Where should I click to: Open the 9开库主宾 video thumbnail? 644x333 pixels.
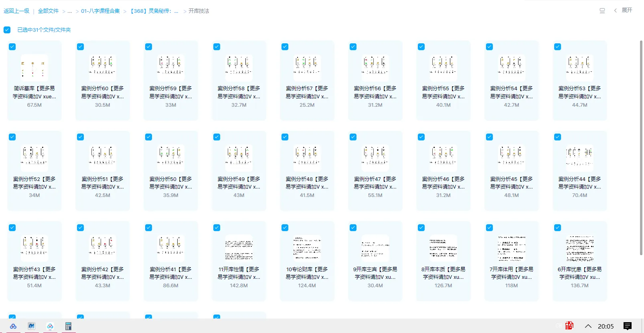[375, 248]
